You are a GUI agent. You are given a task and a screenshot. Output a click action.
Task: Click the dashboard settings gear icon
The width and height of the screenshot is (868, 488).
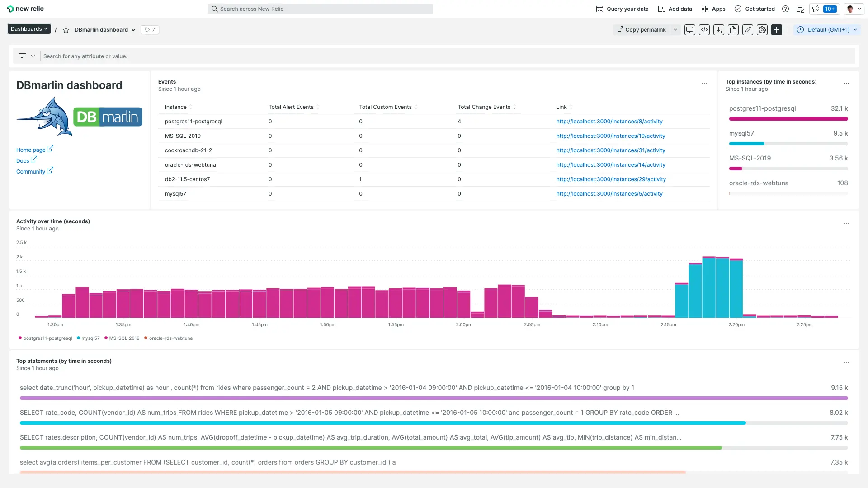(762, 29)
